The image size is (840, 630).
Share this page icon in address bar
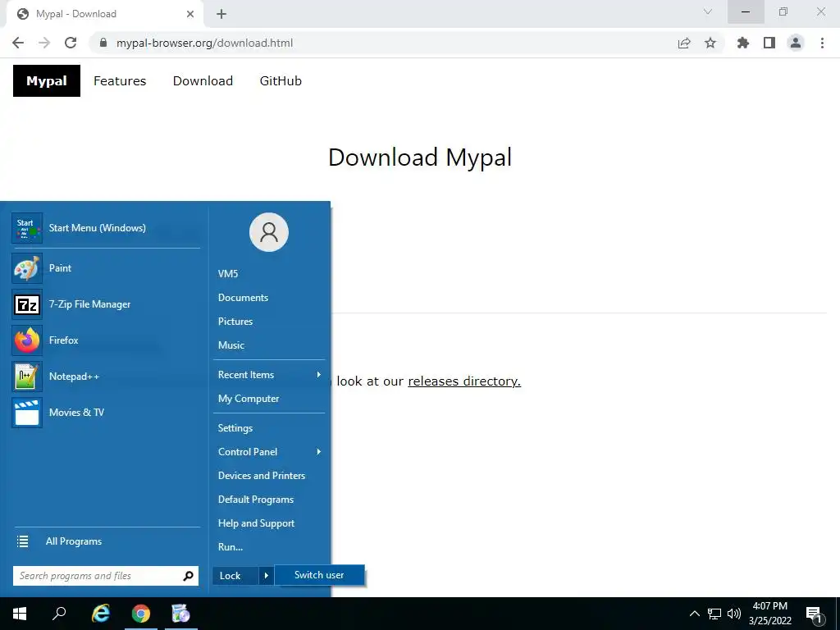coord(684,43)
